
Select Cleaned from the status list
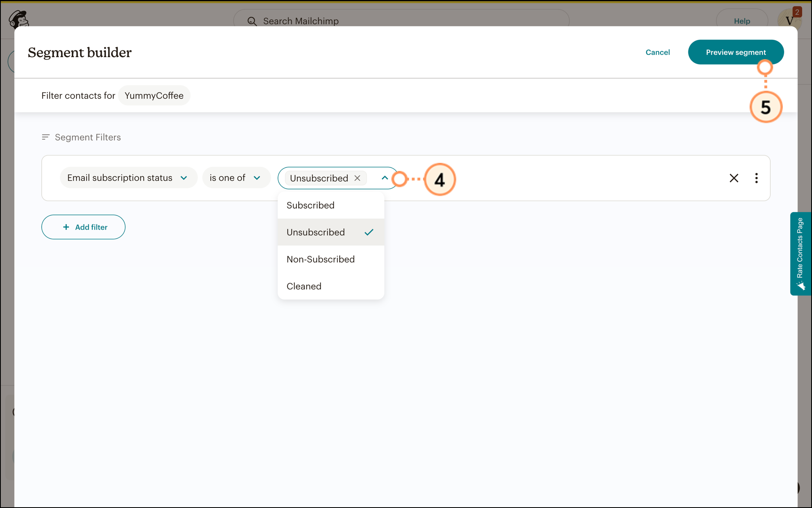pyautogui.click(x=331, y=286)
